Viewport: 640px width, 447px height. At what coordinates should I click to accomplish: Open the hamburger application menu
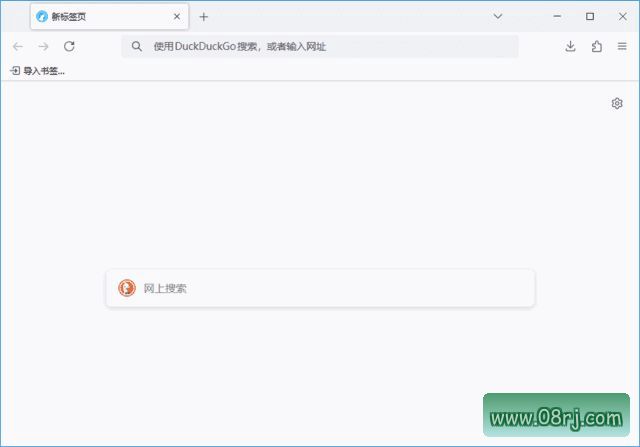click(x=622, y=47)
